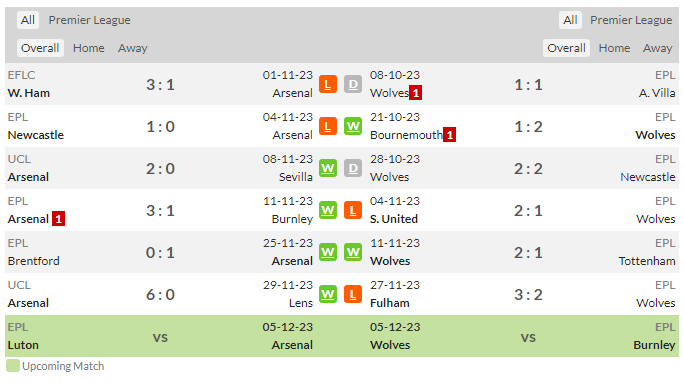Open the Wolves vs Burnley upcoming match
Screen dimensions: 684x389
[523, 336]
